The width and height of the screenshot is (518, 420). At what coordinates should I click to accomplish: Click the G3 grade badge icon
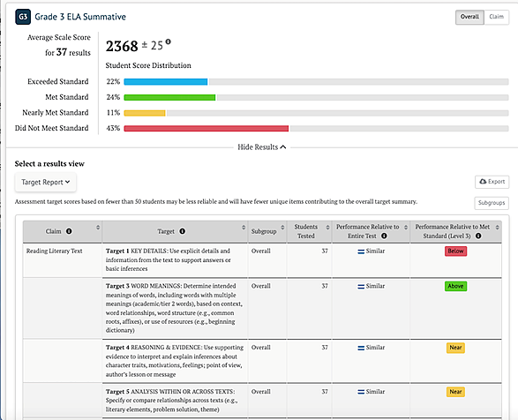pos(23,17)
